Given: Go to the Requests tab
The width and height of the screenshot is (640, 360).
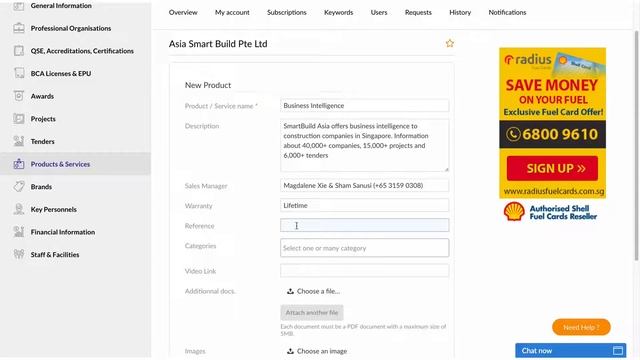Looking at the screenshot, I should tap(418, 12).
